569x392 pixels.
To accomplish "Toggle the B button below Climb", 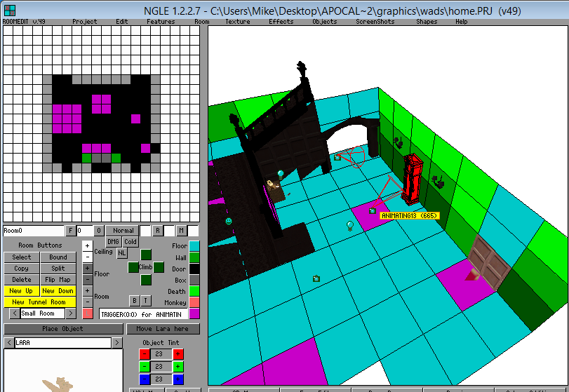I will click(x=134, y=301).
